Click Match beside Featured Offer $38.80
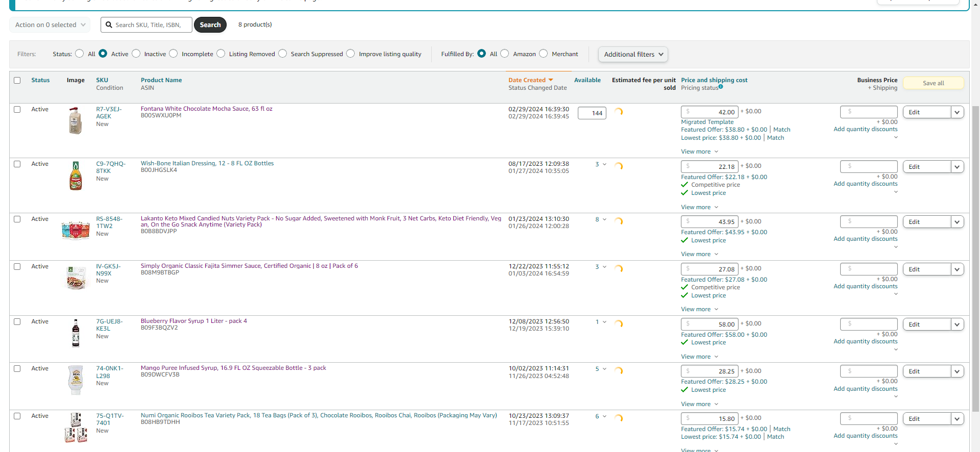Screen dimensions: 980x452 [781, 130]
